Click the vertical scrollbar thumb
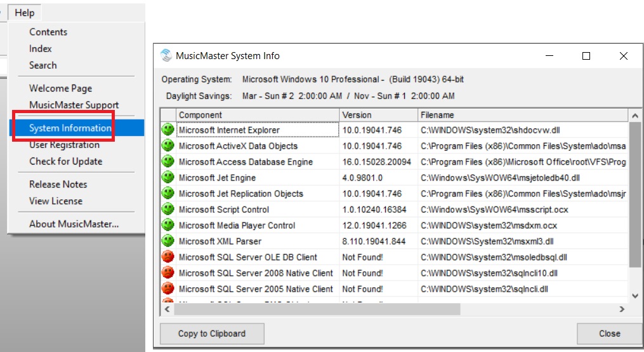644x352 pixels. pos(635,194)
